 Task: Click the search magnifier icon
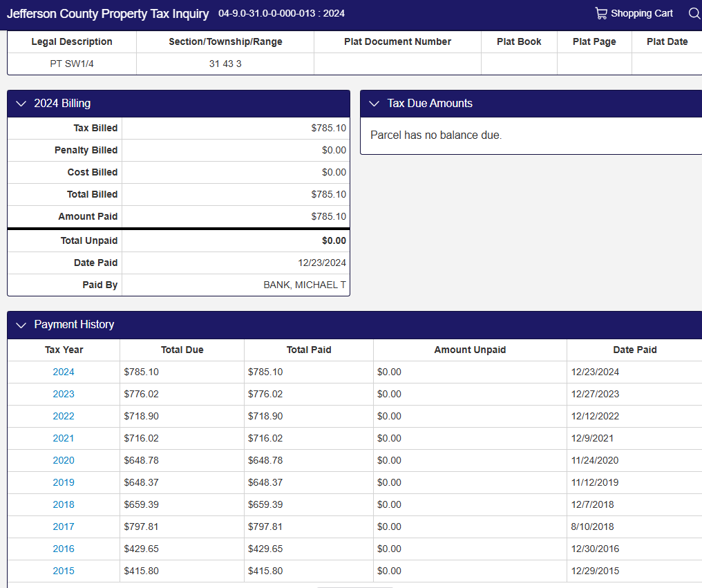point(694,13)
